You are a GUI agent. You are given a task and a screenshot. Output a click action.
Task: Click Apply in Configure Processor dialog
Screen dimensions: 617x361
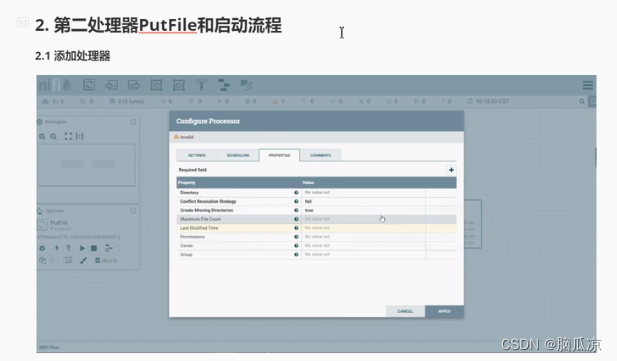tap(444, 311)
